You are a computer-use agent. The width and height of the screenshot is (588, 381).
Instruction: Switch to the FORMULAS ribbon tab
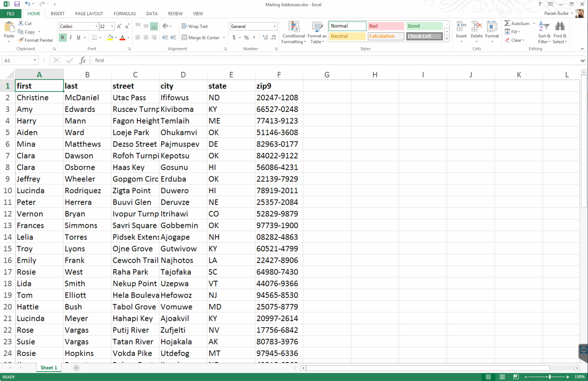[124, 13]
